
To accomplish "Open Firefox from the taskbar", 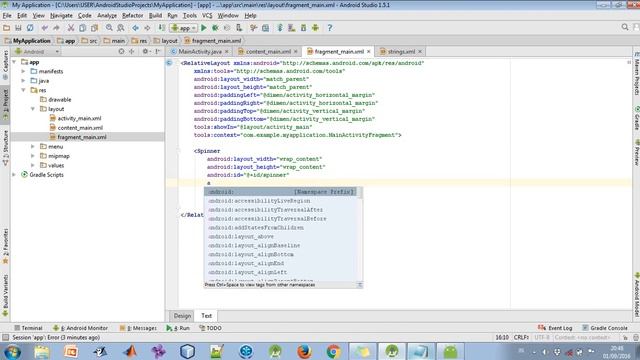I will 304,351.
